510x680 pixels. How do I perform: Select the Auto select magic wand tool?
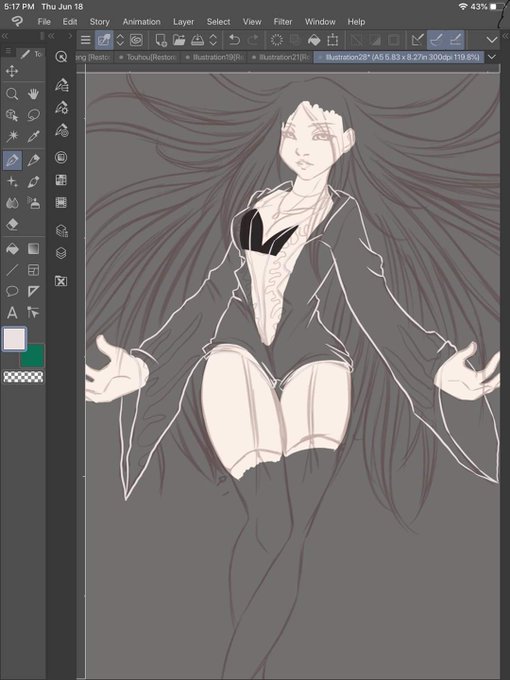12,137
